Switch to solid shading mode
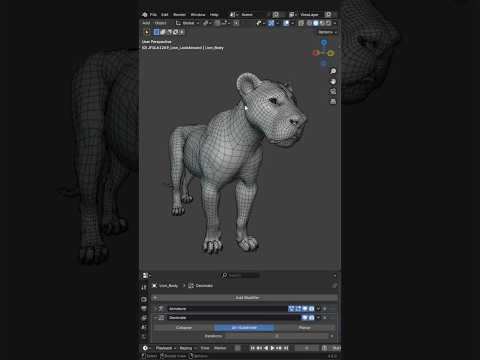This screenshot has width=480, height=360. tap(316, 23)
